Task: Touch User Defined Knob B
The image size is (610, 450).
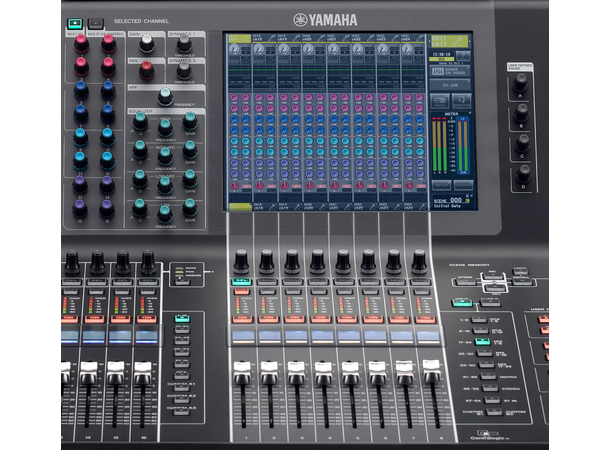Action: (521, 114)
